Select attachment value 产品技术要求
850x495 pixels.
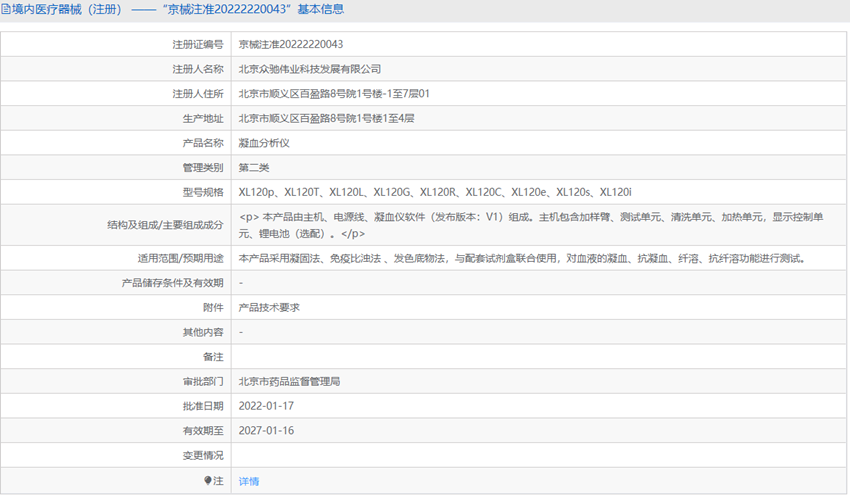269,307
